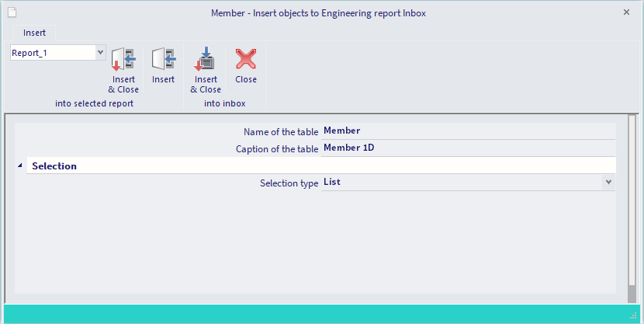Close the dialog with the title bar X
This screenshot has width=644, height=324.
pyautogui.click(x=626, y=12)
